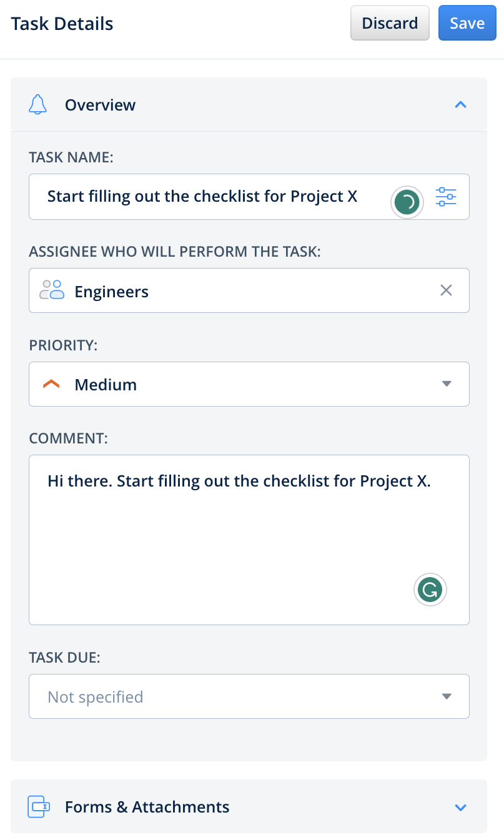Open the Priority dropdown arrow

click(446, 384)
